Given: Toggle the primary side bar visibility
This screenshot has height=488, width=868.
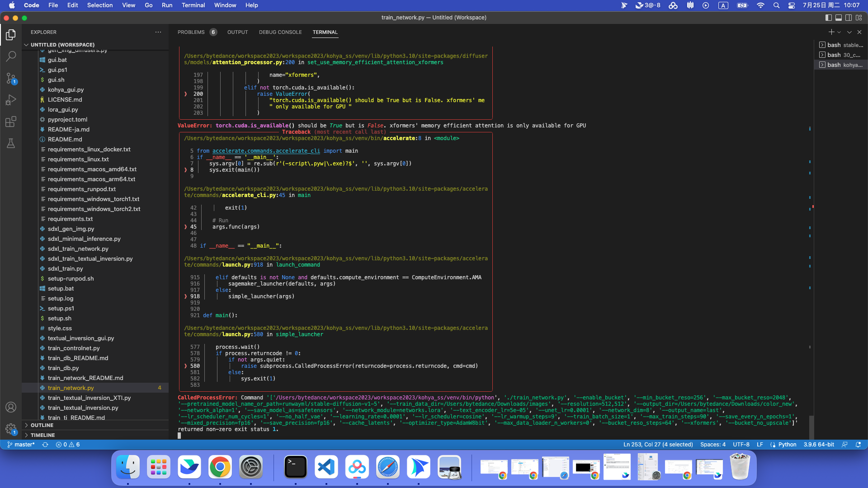Looking at the screenshot, I should [828, 18].
